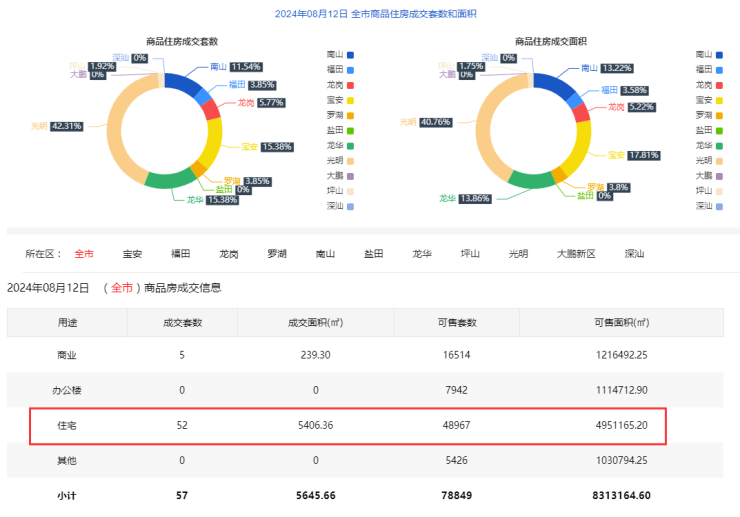The width and height of the screenshot is (740, 517).
Task: Click the green 龙华 slice in the left donut
Action: coord(170,181)
